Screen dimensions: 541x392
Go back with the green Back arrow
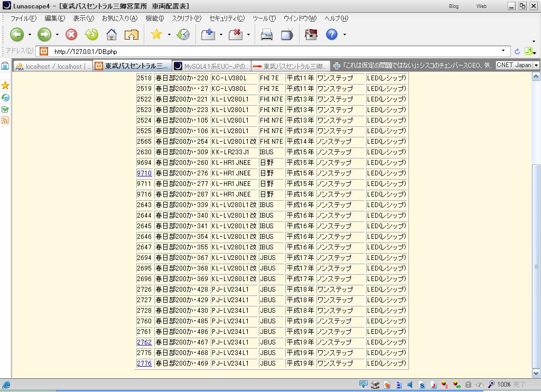[17, 34]
